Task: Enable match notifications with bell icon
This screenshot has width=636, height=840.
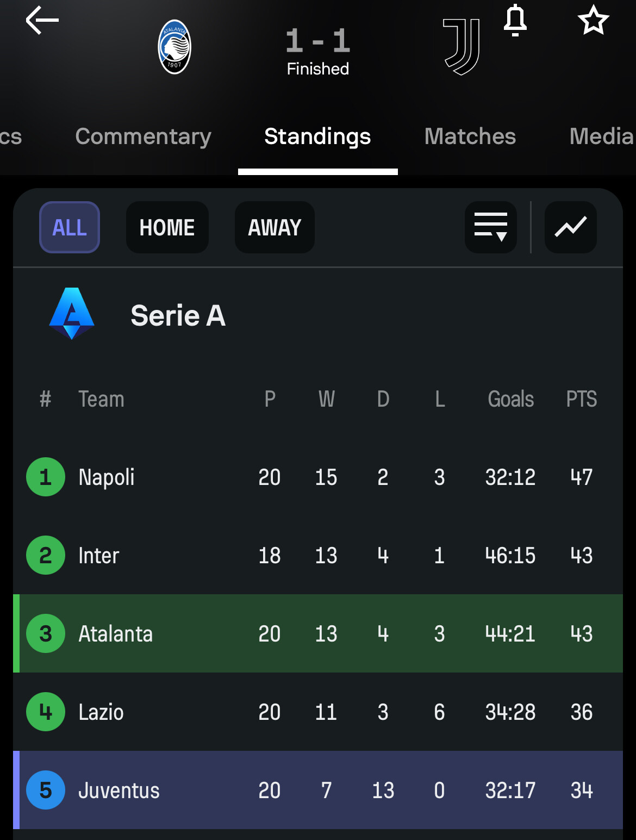Action: click(515, 22)
